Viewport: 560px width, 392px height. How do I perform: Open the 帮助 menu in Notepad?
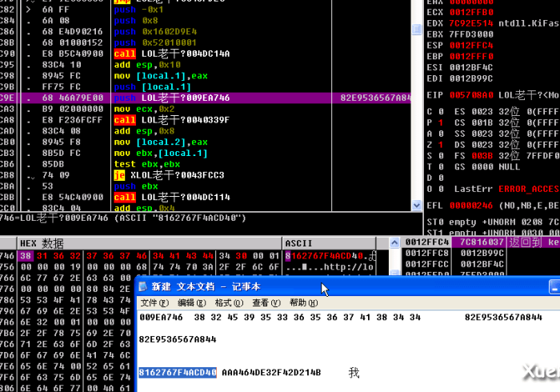303,303
